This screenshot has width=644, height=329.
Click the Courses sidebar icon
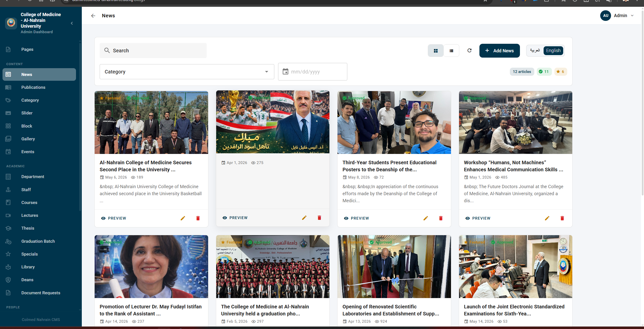tap(8, 202)
